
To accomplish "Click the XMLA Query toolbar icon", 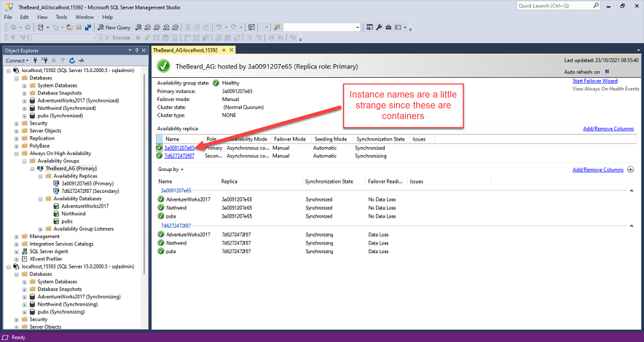I will 166,28.
